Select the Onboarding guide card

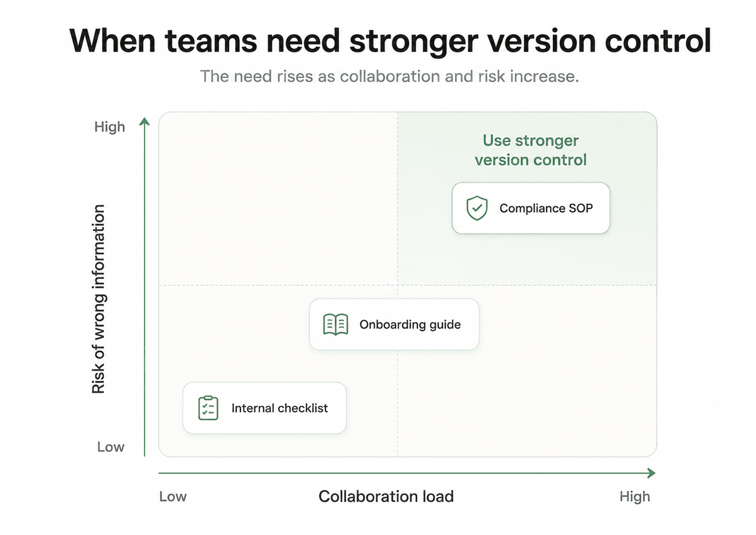pyautogui.click(x=394, y=325)
